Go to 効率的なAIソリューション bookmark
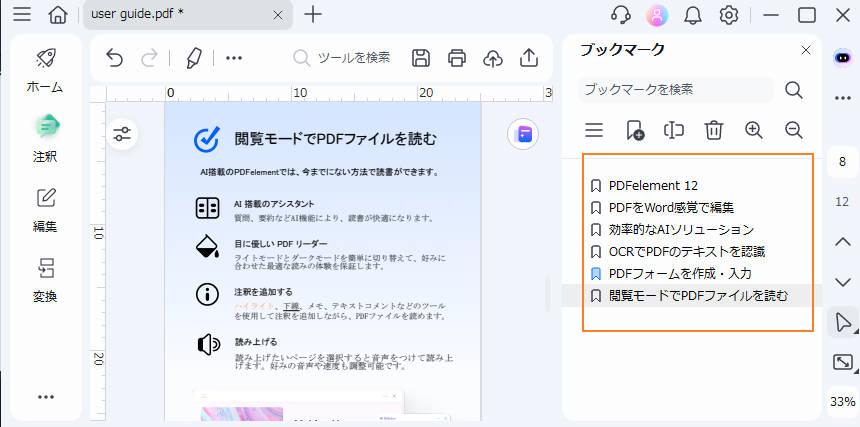 pos(681,230)
